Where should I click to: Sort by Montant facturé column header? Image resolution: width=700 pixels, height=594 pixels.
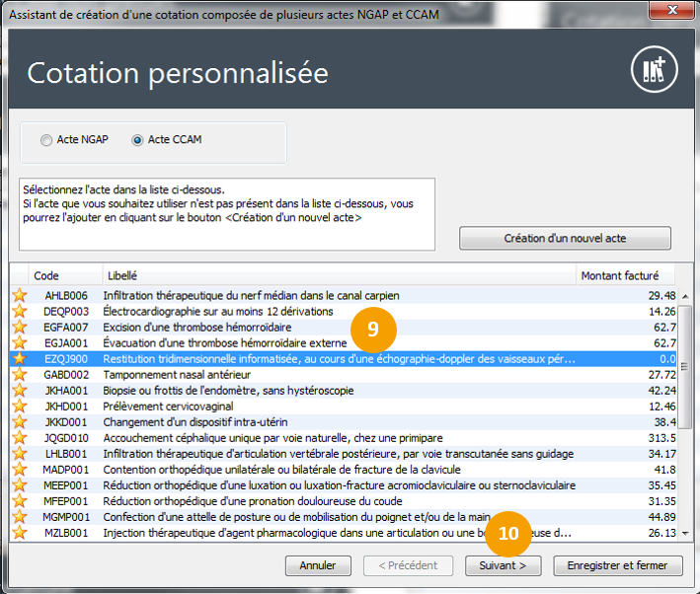point(626,275)
